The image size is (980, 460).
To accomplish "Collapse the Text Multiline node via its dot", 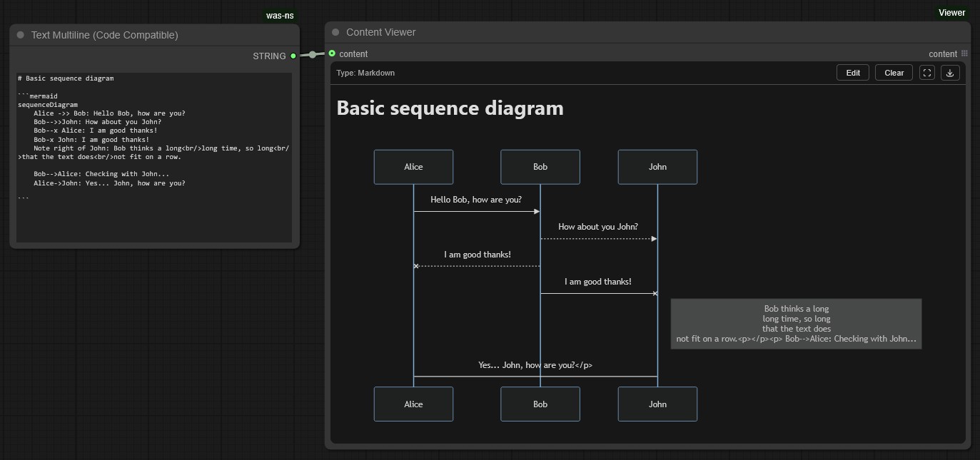I will click(x=20, y=35).
